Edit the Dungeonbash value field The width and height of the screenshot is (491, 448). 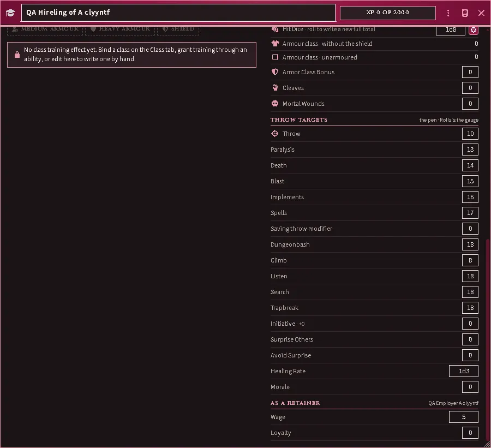(x=470, y=244)
